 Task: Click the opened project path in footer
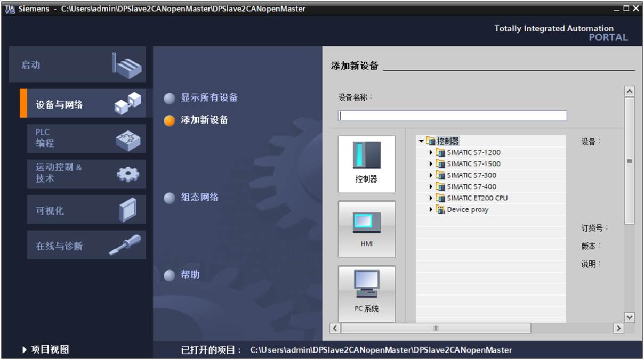[x=381, y=350]
